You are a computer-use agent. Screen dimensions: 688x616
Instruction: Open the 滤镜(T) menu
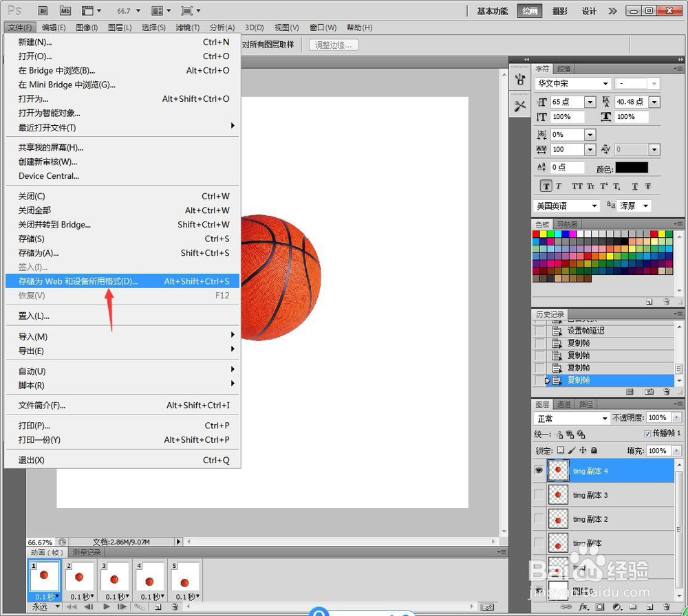[187, 27]
